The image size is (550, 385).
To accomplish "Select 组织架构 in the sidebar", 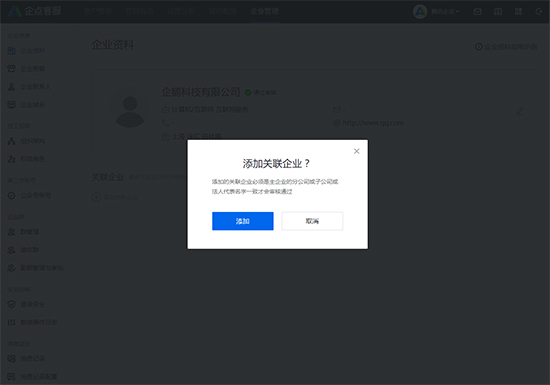I will pyautogui.click(x=33, y=141).
